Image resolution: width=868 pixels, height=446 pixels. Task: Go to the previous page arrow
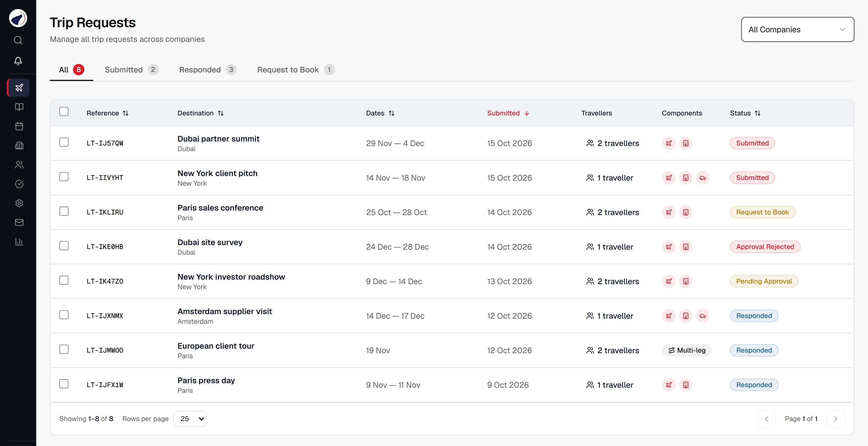tap(767, 419)
